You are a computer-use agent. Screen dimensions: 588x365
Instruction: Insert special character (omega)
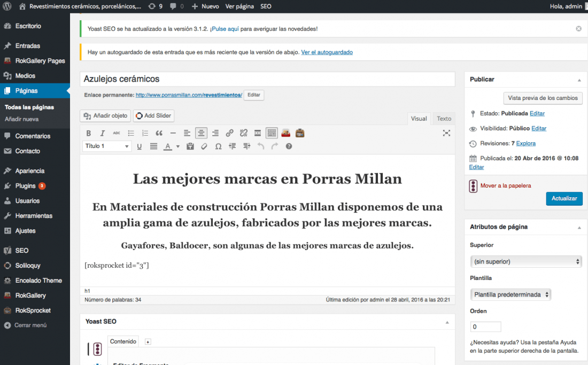218,146
